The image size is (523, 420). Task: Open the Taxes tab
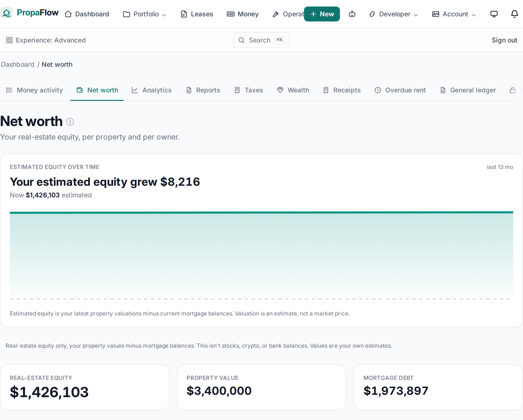coord(249,90)
